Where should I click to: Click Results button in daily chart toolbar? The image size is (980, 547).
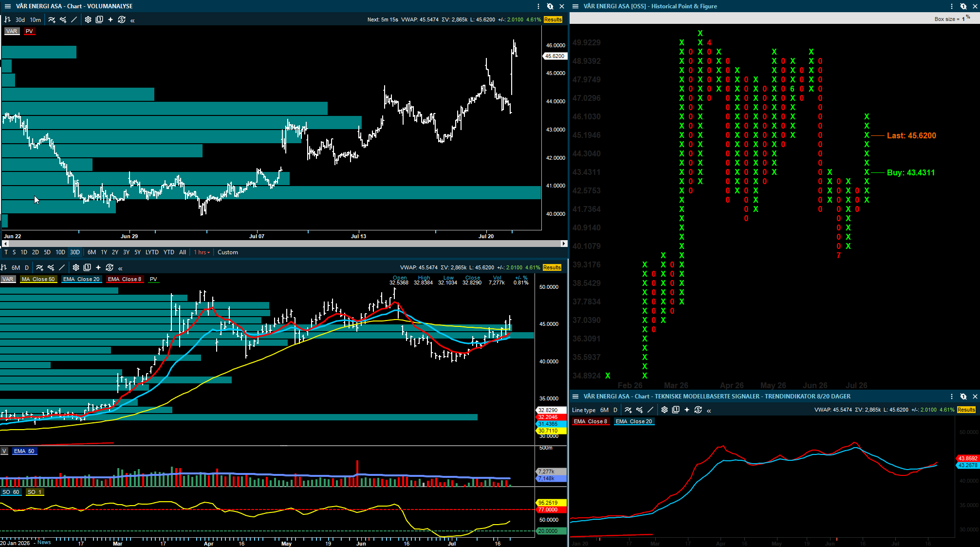[552, 267]
